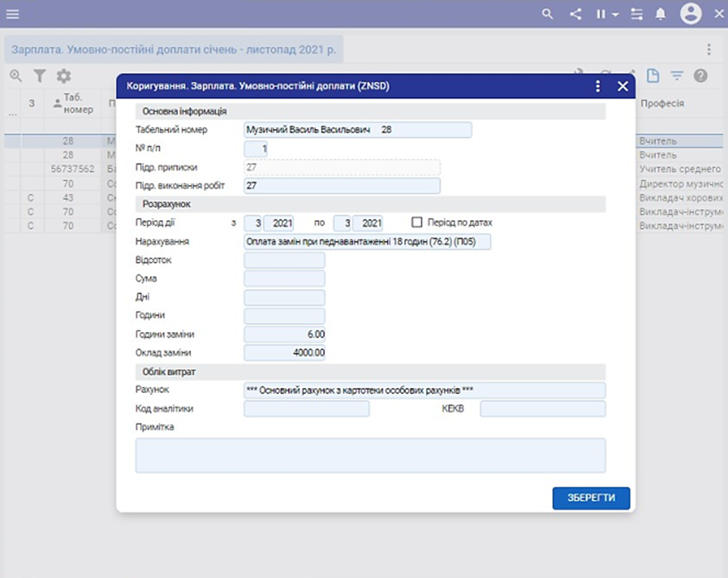Screen dimensions: 728x578
Task: Open the hamburger main menu
Action: click(x=13, y=14)
